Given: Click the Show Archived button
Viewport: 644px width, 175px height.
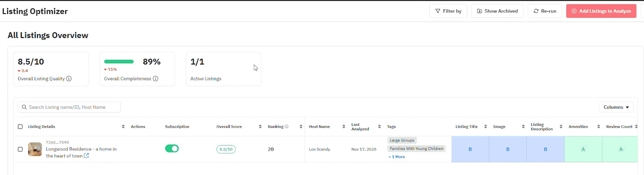Looking at the screenshot, I should click(497, 11).
